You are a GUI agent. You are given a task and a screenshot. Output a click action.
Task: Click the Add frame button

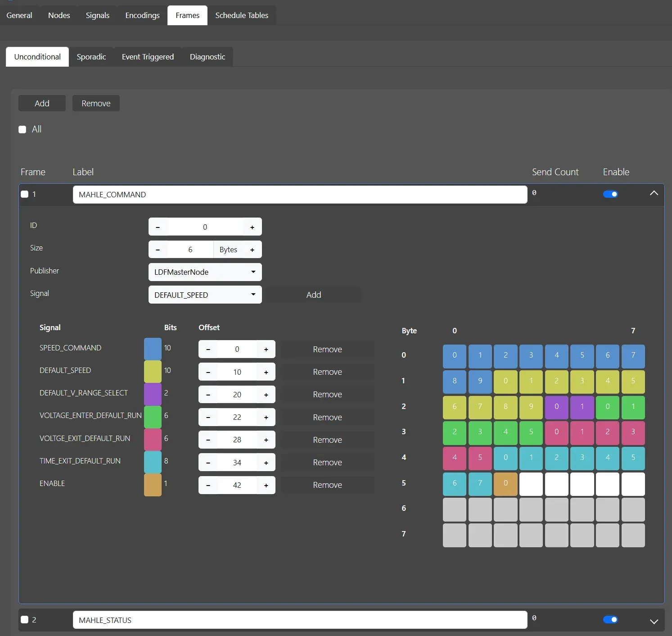point(42,103)
